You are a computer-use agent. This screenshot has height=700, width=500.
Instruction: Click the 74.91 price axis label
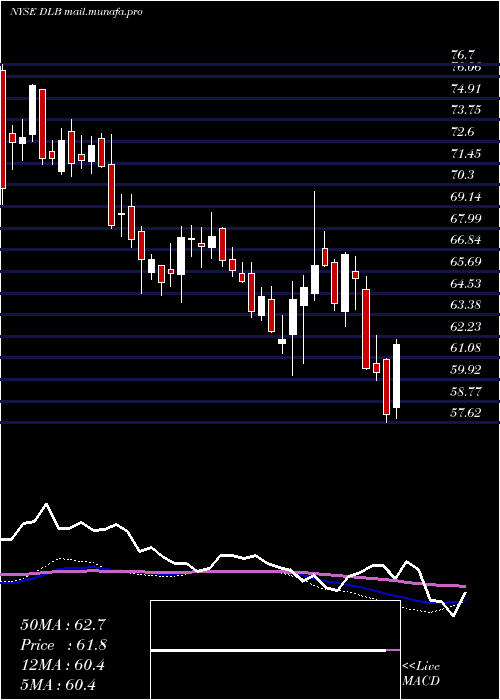click(x=466, y=89)
